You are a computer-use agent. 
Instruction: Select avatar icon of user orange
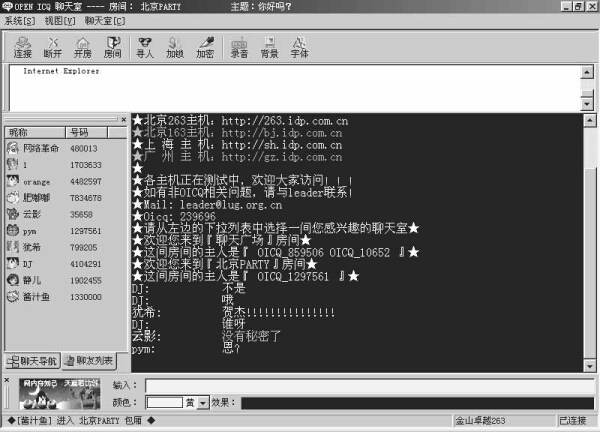[13, 181]
